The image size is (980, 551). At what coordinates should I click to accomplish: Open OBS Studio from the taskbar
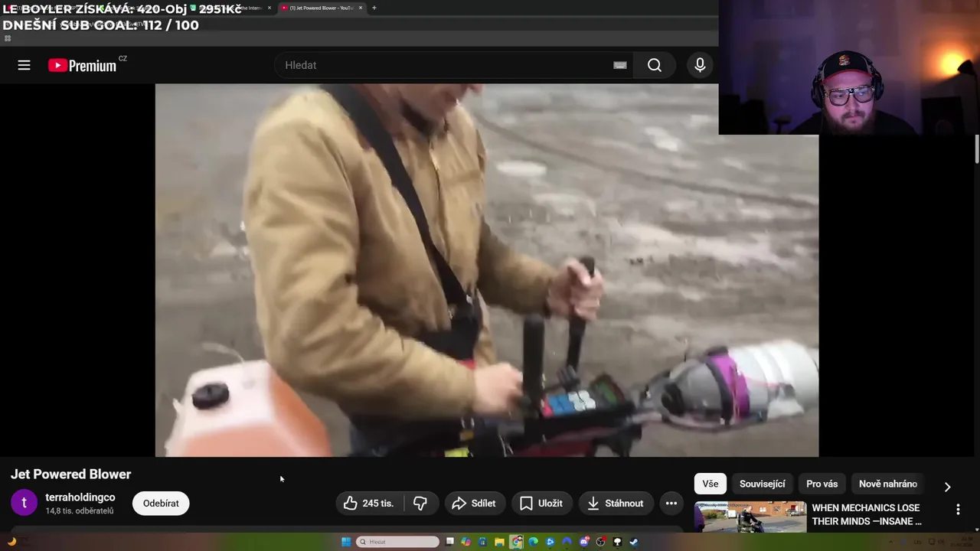(601, 542)
